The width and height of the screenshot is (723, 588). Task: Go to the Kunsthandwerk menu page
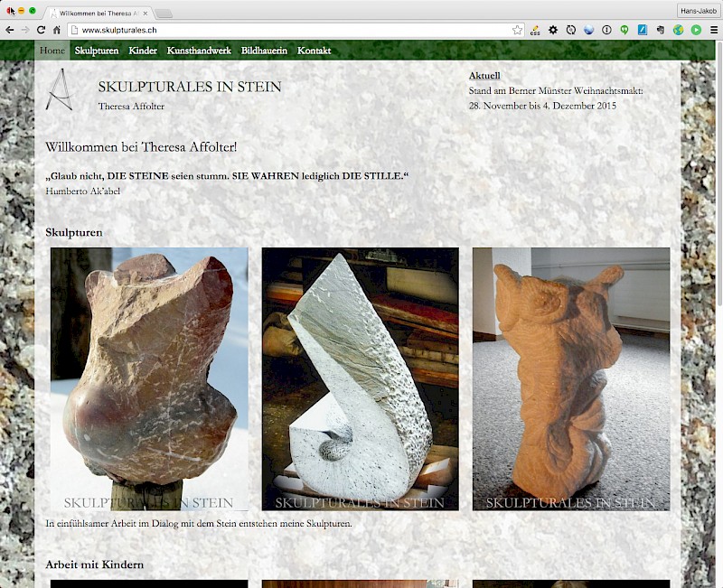(x=199, y=51)
